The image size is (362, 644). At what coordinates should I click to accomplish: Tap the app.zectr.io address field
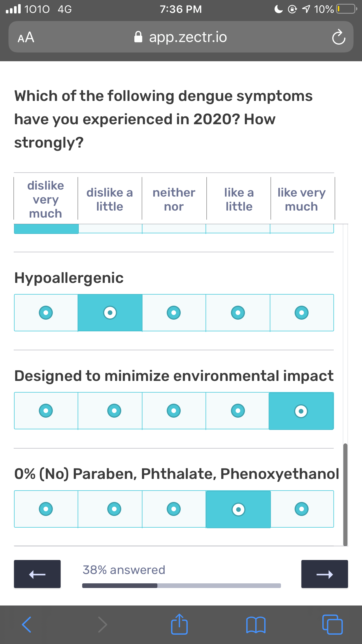(181, 37)
